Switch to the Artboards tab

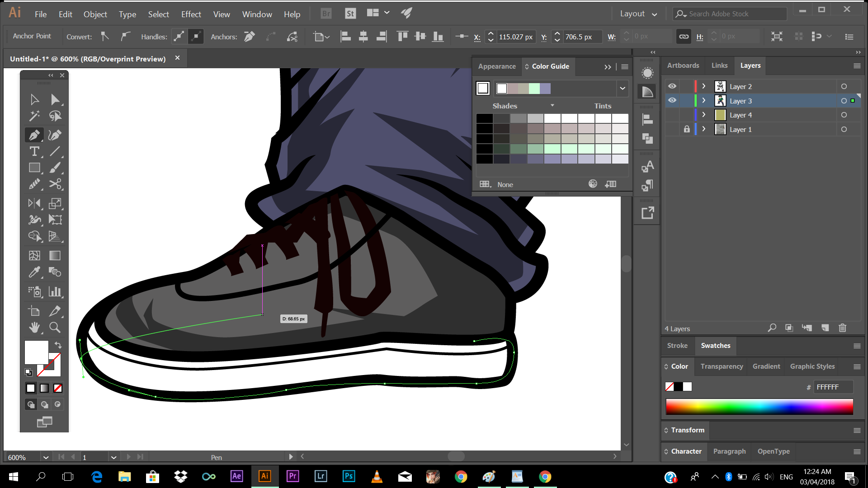683,66
